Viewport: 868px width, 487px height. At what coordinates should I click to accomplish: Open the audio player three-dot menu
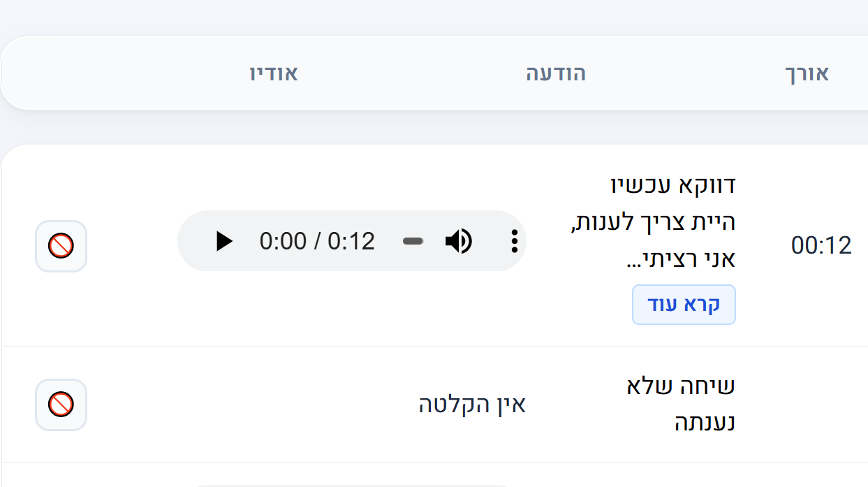(514, 241)
